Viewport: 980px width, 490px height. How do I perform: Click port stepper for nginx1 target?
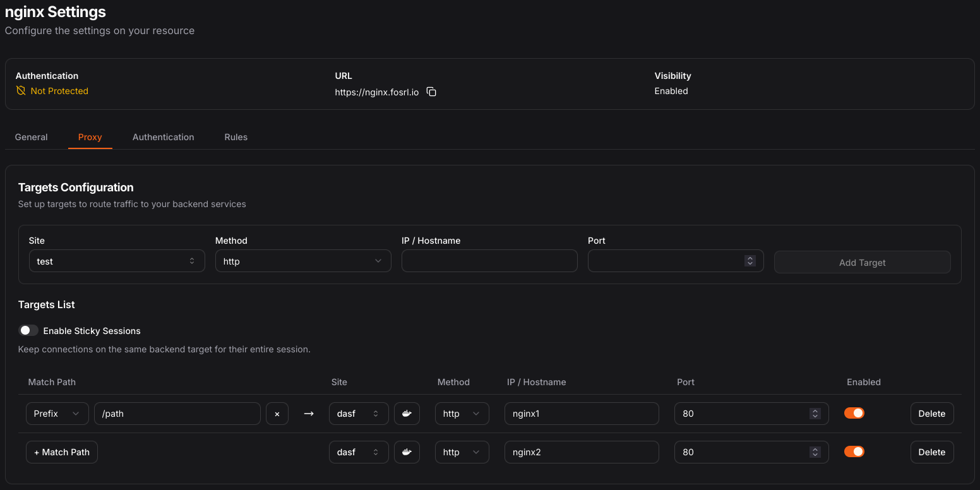click(815, 414)
